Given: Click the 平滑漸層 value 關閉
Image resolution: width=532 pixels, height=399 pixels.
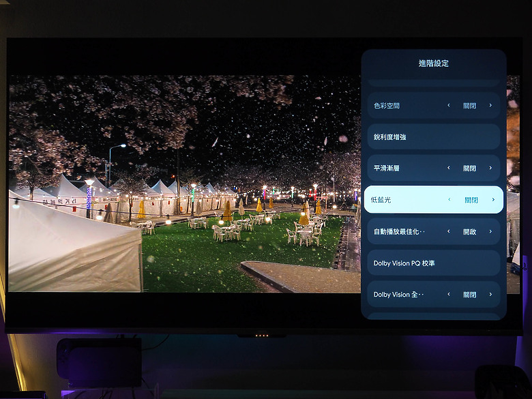Looking at the screenshot, I should (469, 168).
